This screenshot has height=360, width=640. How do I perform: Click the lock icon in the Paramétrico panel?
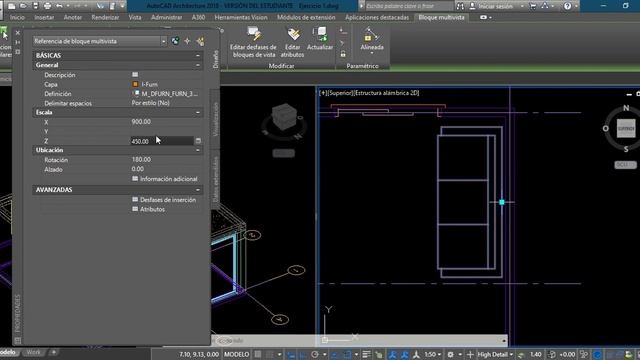[x=343, y=54]
